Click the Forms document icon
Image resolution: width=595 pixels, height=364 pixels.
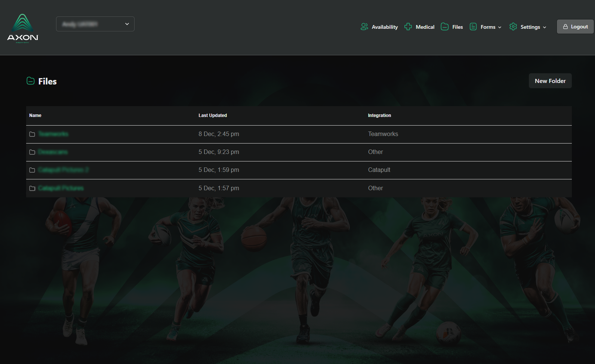click(473, 27)
